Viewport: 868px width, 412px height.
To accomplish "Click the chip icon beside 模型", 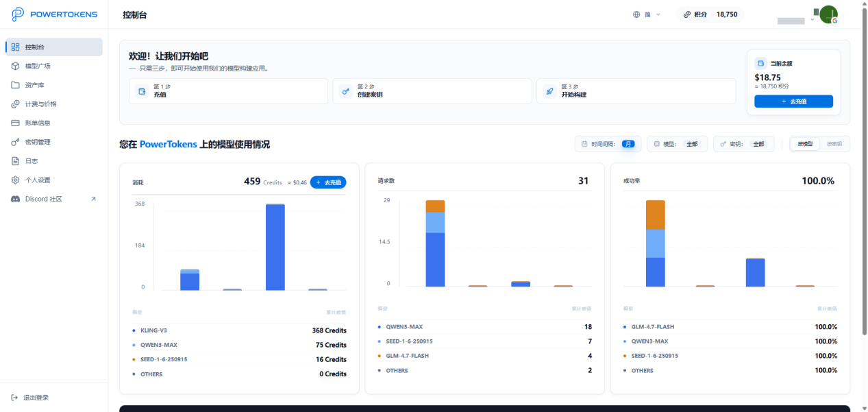I will point(656,144).
